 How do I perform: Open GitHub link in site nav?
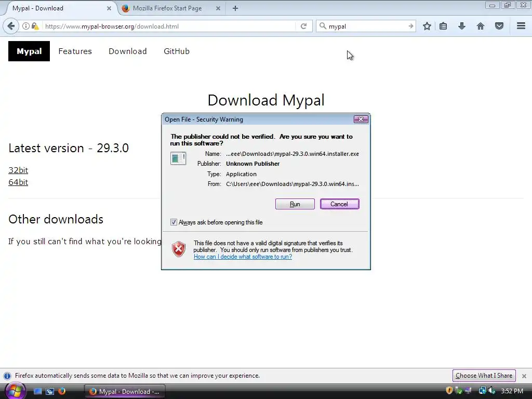point(177,51)
